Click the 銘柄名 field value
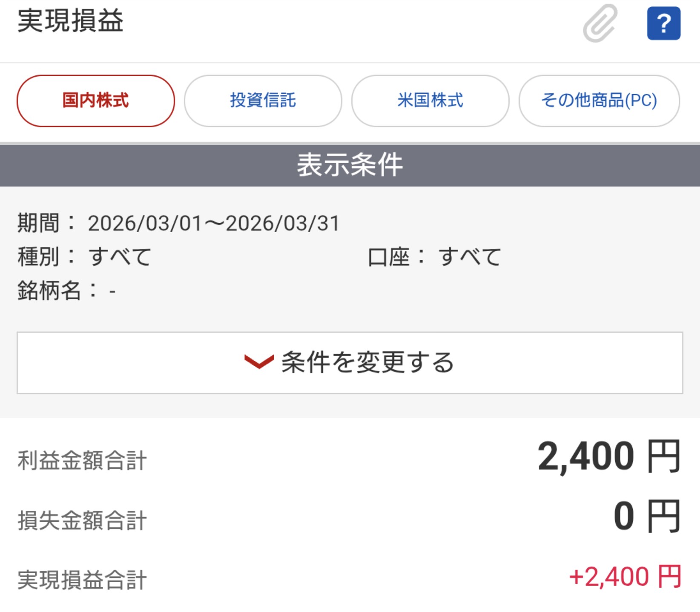This screenshot has width=700, height=612. [x=112, y=292]
